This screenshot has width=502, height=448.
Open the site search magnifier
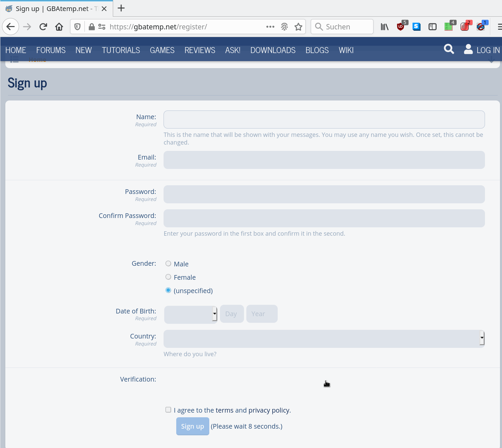(x=449, y=49)
